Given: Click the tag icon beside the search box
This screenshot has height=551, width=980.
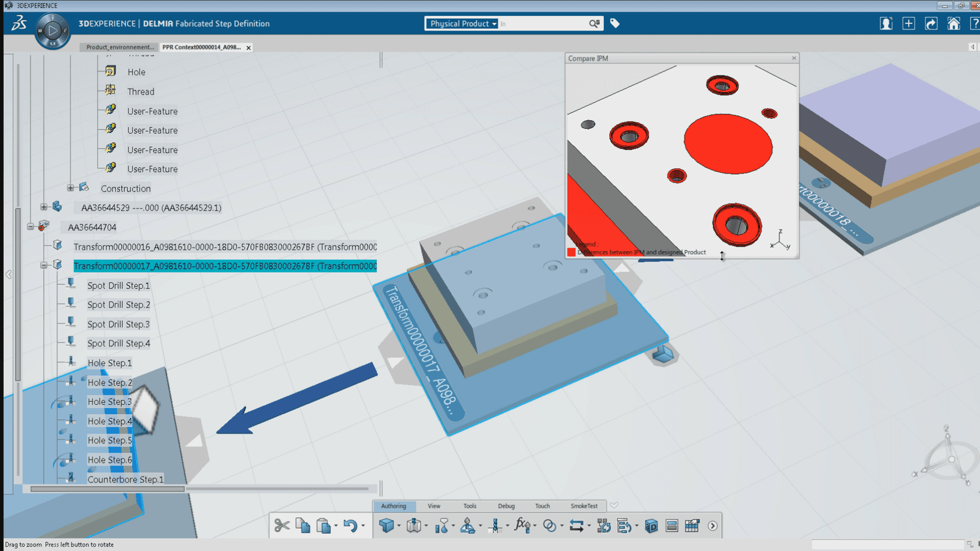Looking at the screenshot, I should click(x=615, y=23).
